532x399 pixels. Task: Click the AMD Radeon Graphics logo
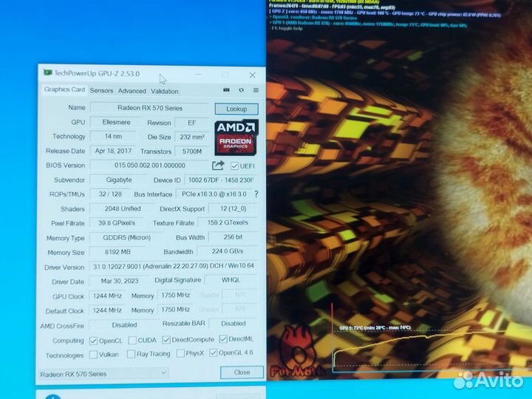(236, 137)
